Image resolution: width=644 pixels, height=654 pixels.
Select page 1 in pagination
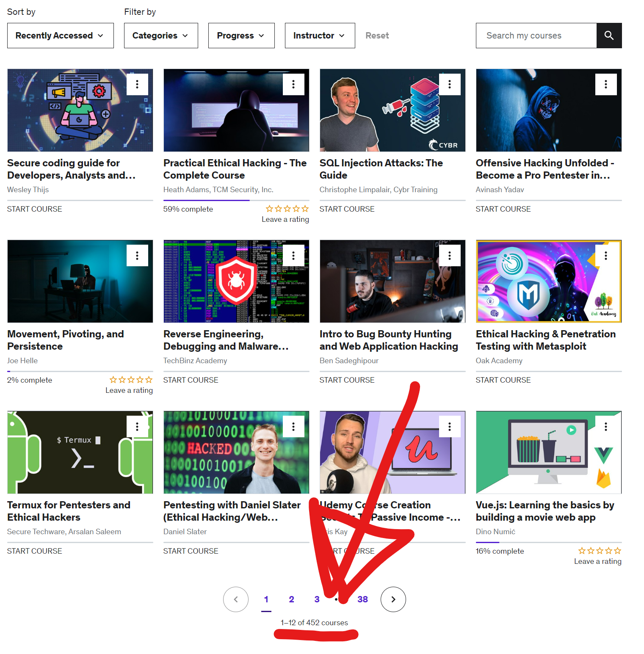coord(266,599)
